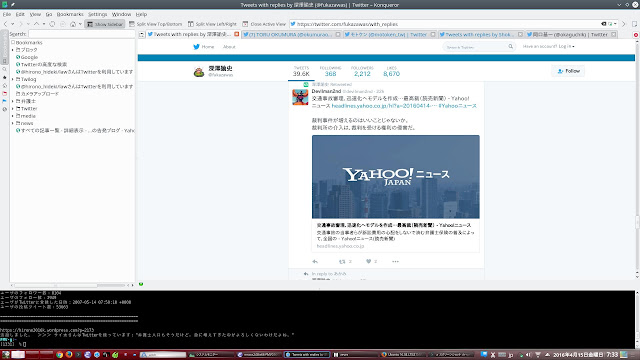Image resolution: width=640 pixels, height=360 pixels.
Task: Click the Home toolbar icon
Action: click(73, 24)
